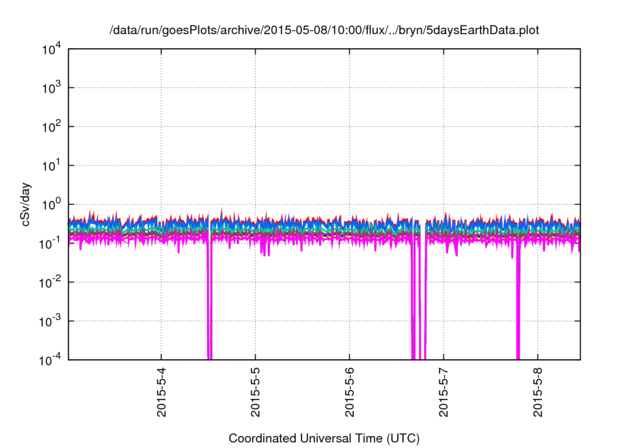Click the 10^-2 y-axis tick label
This screenshot has width=640, height=448.
pyautogui.click(x=50, y=282)
